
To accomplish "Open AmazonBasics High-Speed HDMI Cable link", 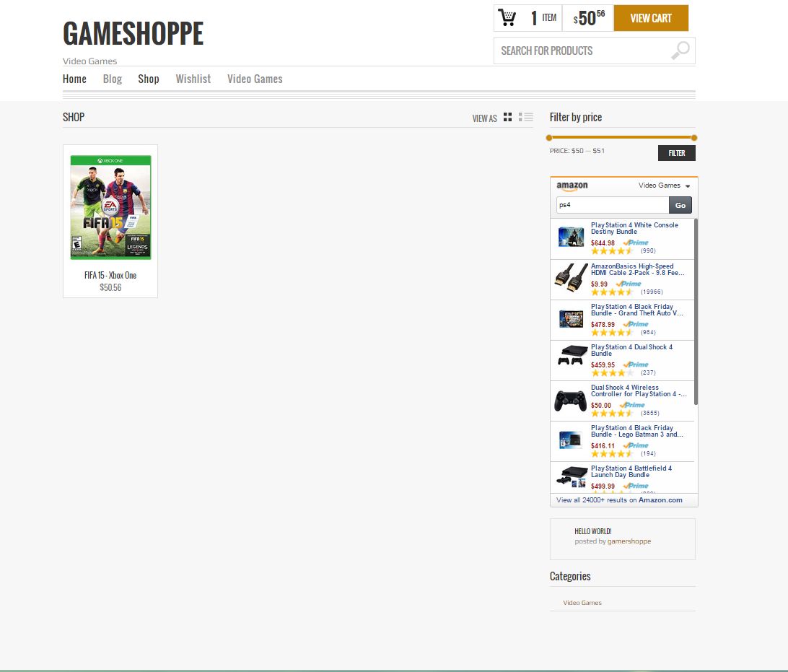I will [x=638, y=269].
